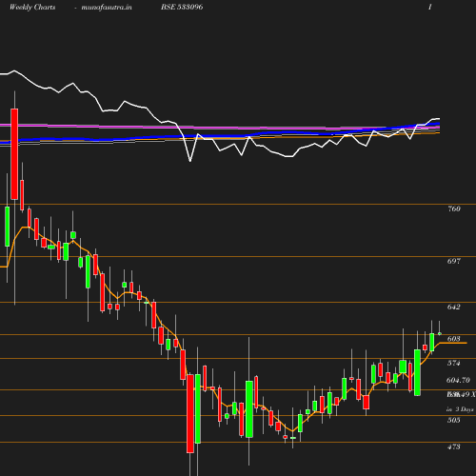Click the munafasutra.in site label
The width and height of the screenshot is (476, 476).
click(107, 7)
